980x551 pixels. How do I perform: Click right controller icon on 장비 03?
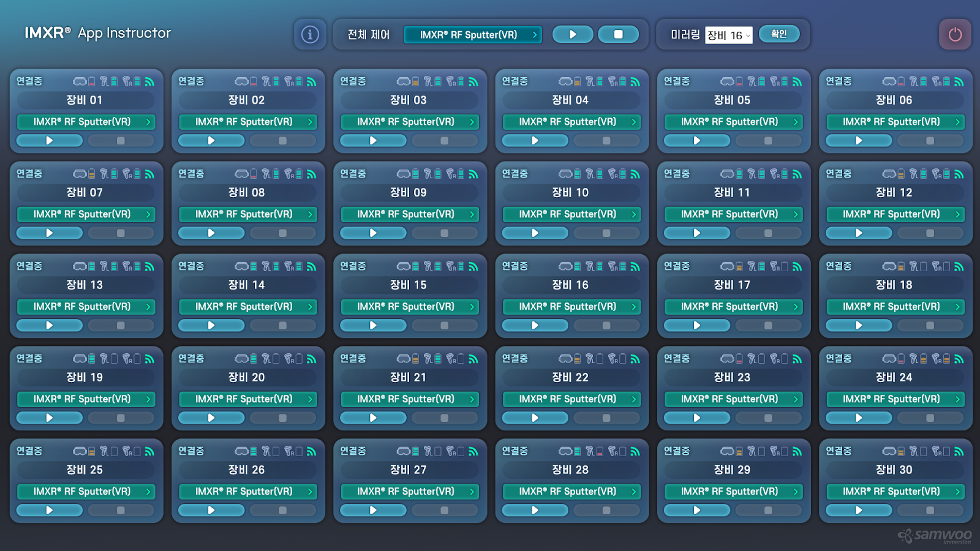click(x=451, y=81)
